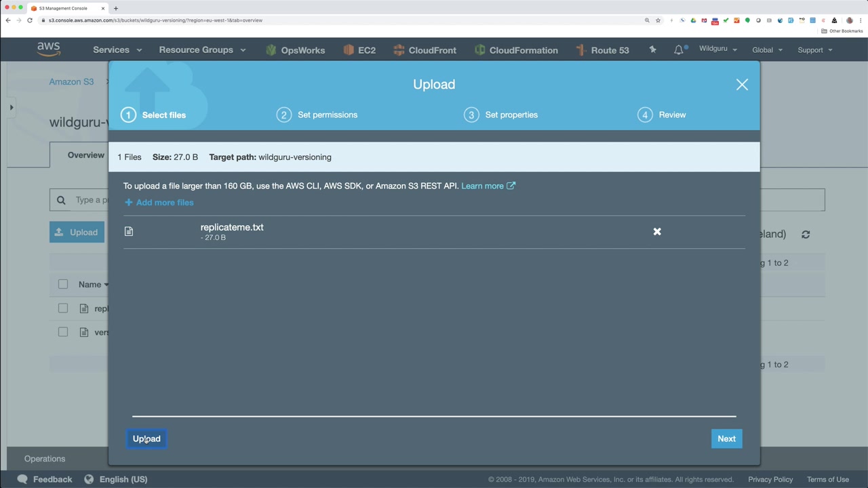The width and height of the screenshot is (868, 488).
Task: Tick the checkbox for the vers file row
Action: point(63,332)
